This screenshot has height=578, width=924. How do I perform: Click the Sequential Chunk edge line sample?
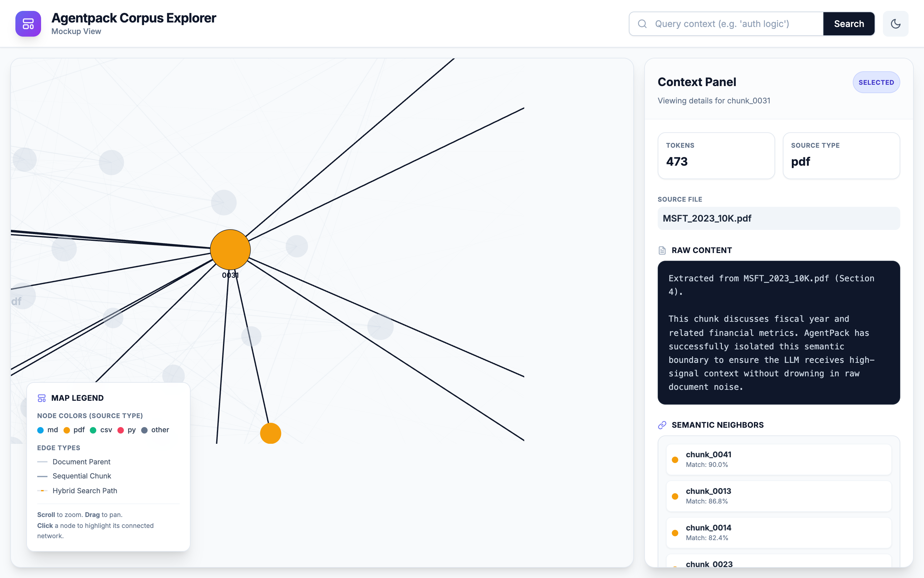[x=42, y=476]
